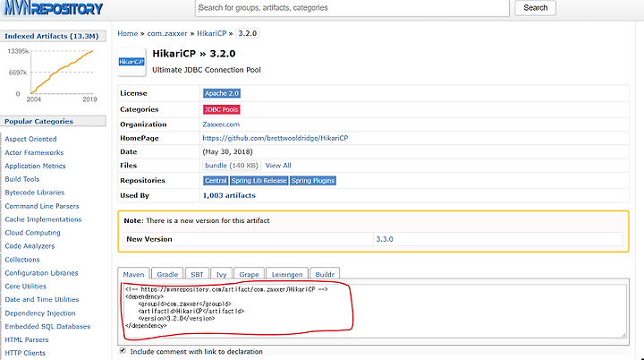644x360 pixels.
Task: Switch to the Grape tab
Action: pyautogui.click(x=249, y=274)
